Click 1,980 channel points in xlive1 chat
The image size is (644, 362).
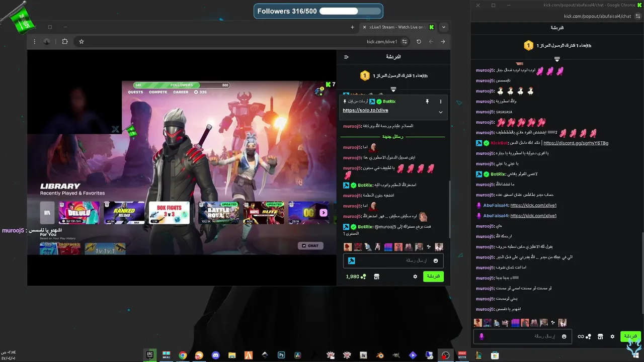click(356, 277)
